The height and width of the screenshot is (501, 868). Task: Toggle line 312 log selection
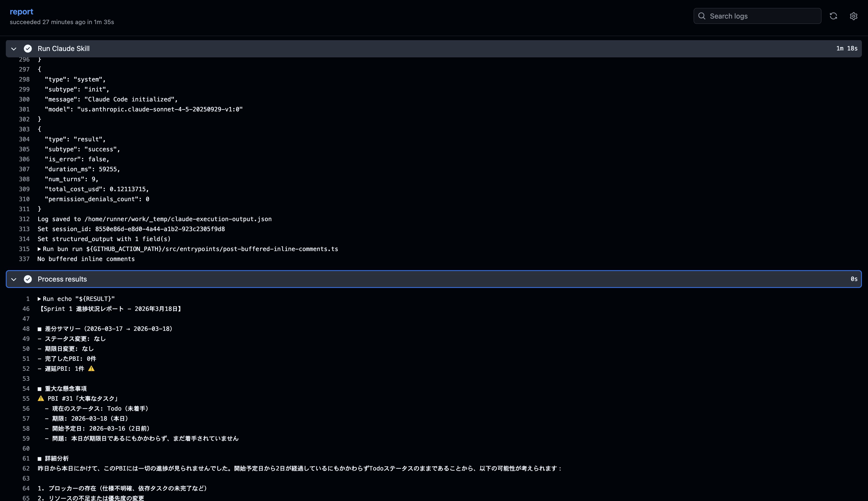coord(24,219)
